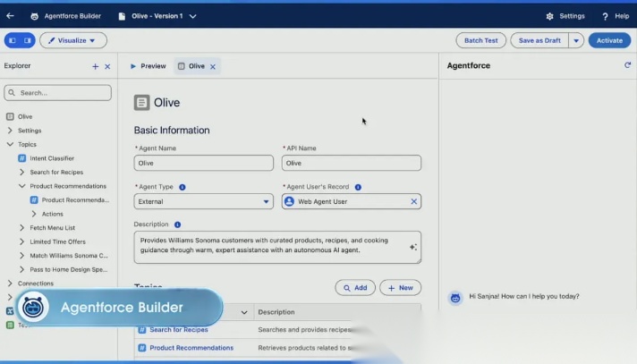Click the Batch Test button
The image size is (637, 364).
tap(480, 40)
